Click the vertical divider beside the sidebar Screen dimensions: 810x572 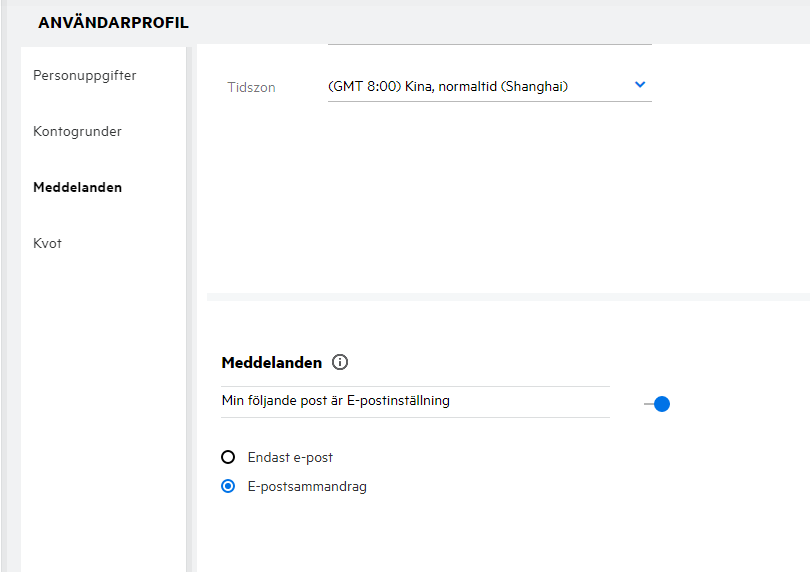point(191,300)
